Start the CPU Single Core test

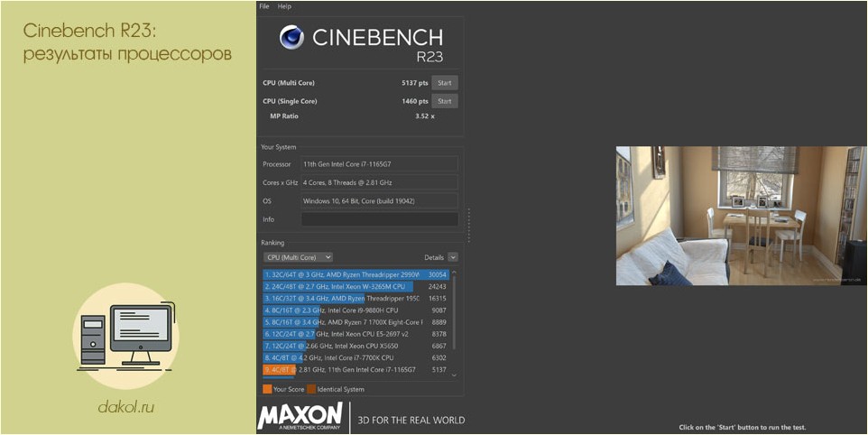click(445, 101)
